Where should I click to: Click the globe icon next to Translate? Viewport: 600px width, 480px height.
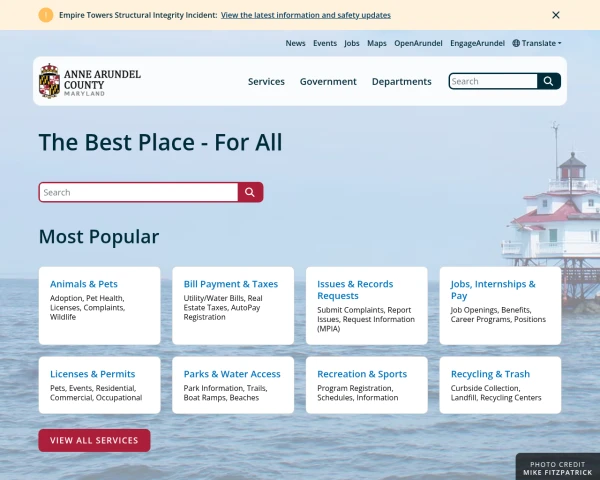click(x=516, y=43)
